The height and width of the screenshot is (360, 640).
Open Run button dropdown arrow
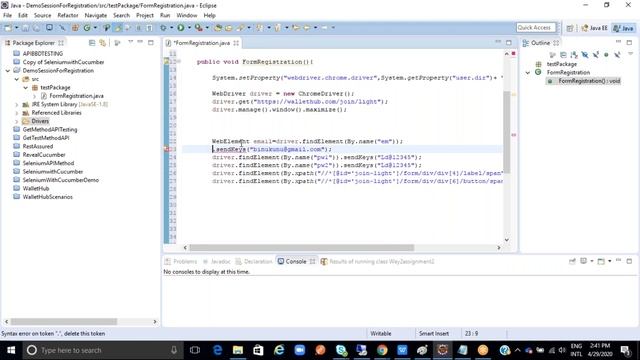(x=189, y=28)
